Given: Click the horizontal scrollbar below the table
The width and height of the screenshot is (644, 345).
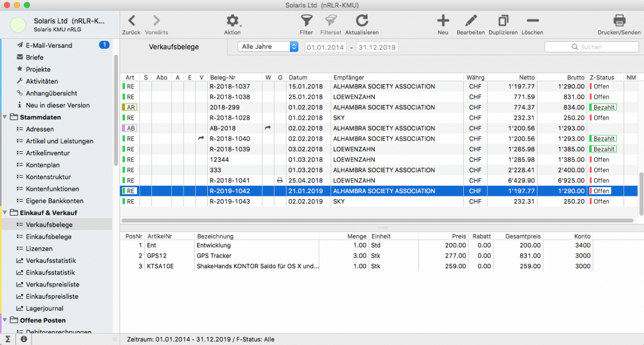Looking at the screenshot, I should click(x=376, y=220).
